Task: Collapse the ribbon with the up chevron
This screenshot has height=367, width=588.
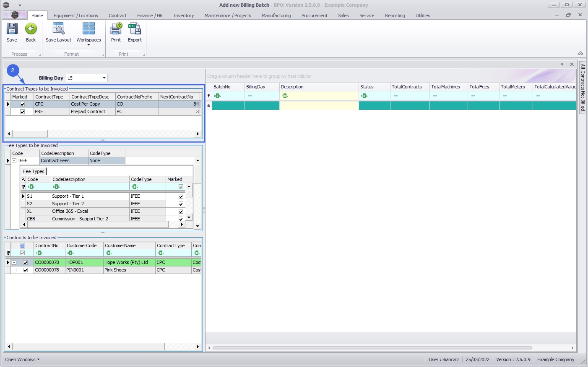Action: coord(580,53)
